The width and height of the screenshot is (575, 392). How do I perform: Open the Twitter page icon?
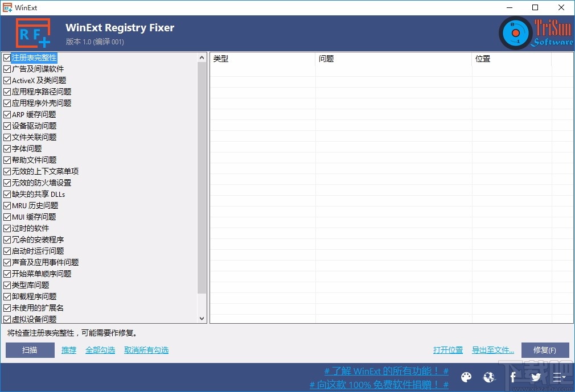click(536, 377)
